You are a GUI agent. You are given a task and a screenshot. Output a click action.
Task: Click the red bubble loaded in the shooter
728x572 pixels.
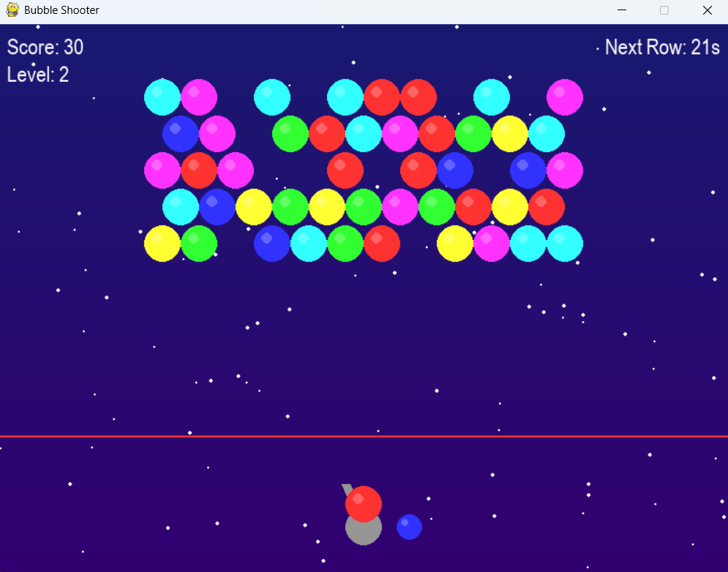click(x=364, y=503)
